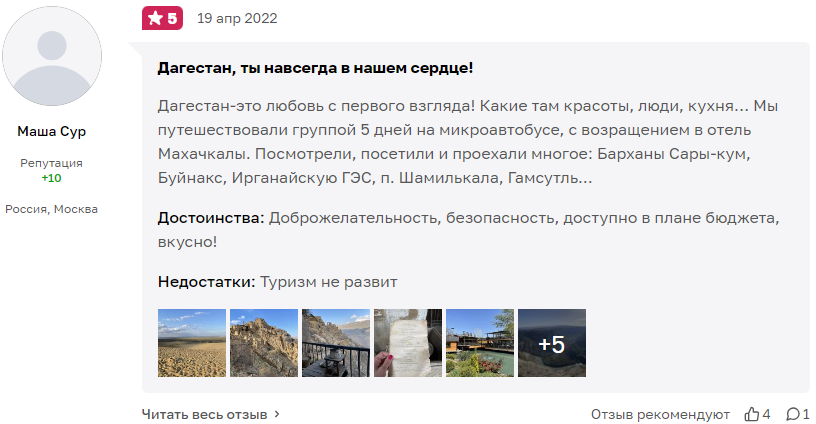Open the balcony table mountain view photo
The image size is (816, 424).
336,343
